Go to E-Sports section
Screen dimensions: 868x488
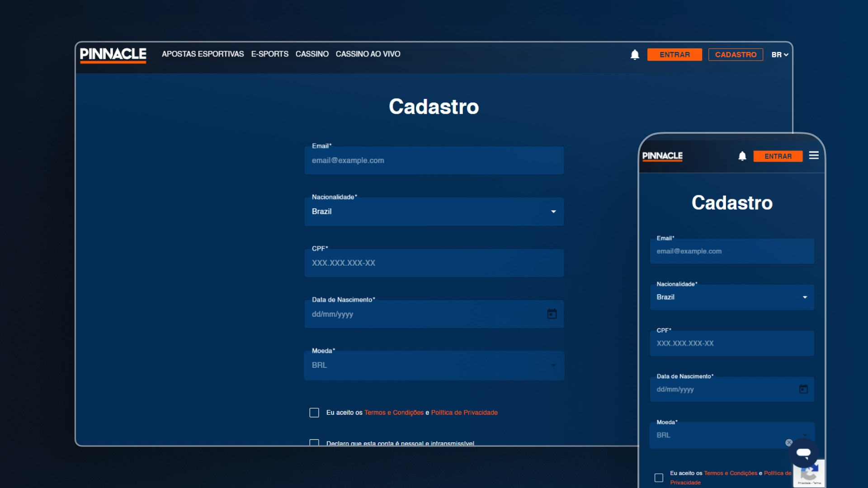click(x=269, y=54)
